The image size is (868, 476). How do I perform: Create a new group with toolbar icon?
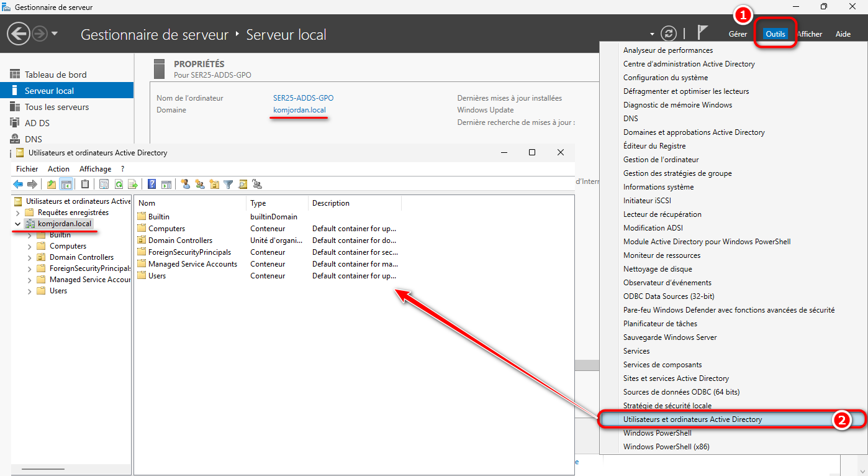pyautogui.click(x=199, y=184)
